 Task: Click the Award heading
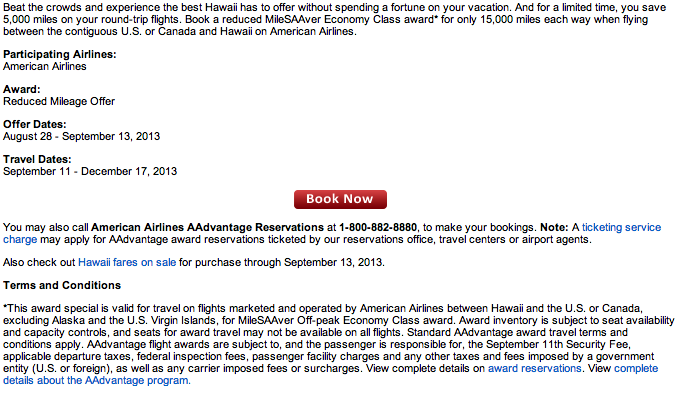pyautogui.click(x=21, y=89)
